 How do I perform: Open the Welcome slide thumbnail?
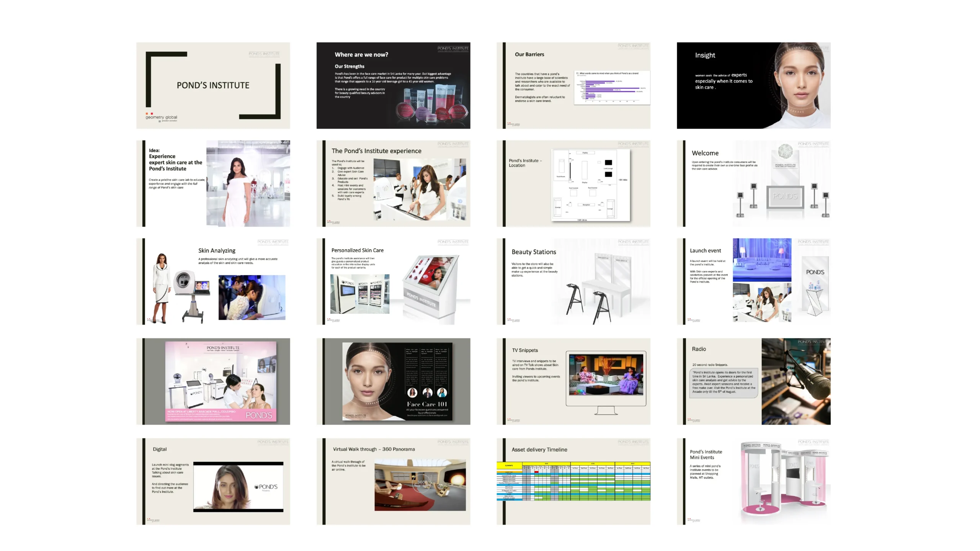pos(753,183)
